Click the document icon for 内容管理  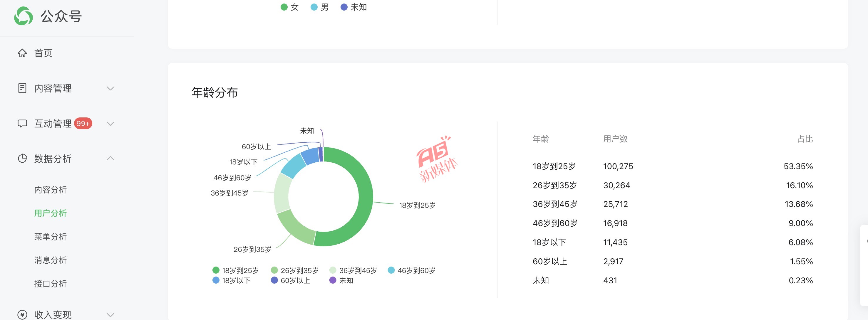pos(22,88)
